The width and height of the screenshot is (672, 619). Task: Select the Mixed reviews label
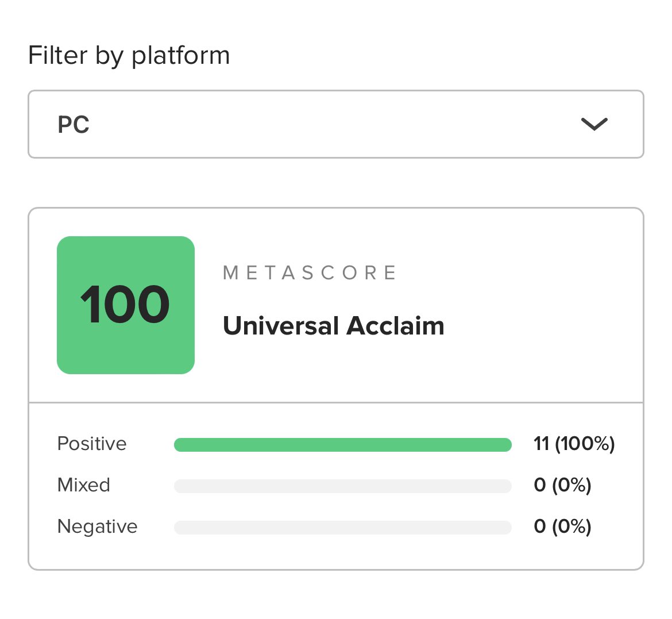pos(84,485)
